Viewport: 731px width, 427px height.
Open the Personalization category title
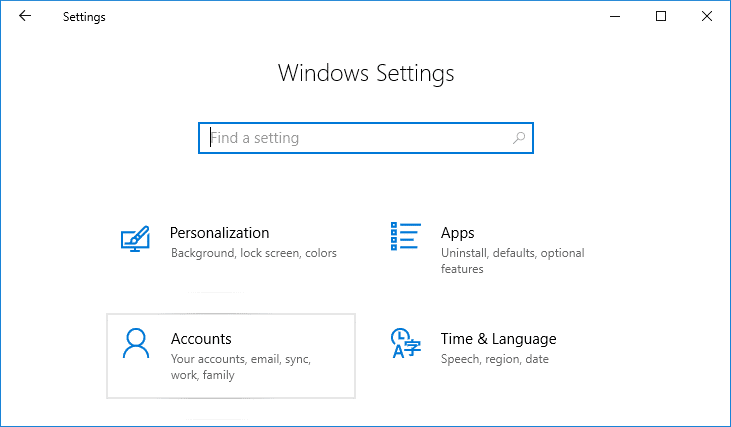[x=219, y=233]
